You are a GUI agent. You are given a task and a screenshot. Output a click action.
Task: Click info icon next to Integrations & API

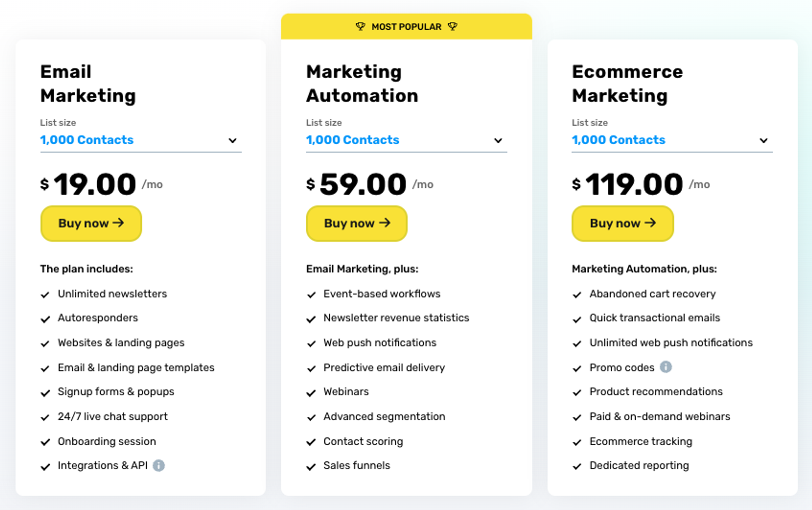pyautogui.click(x=159, y=466)
